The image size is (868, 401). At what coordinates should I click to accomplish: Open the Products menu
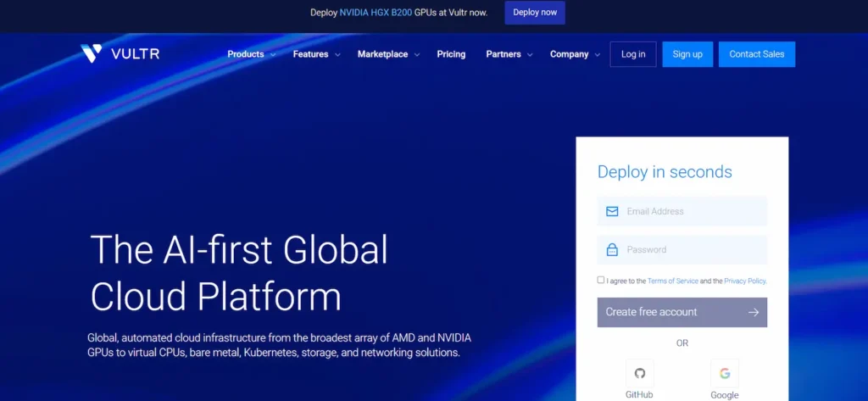(246, 54)
